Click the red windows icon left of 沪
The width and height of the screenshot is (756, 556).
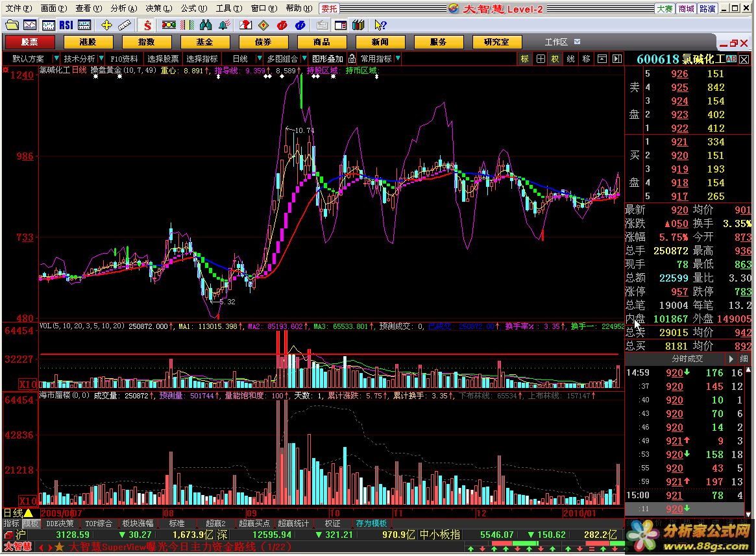pos(8,535)
